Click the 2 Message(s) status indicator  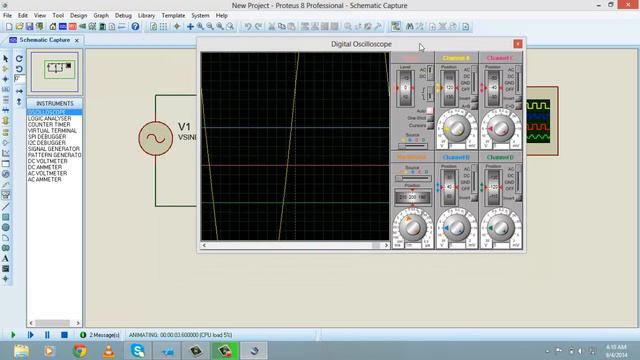[100, 335]
